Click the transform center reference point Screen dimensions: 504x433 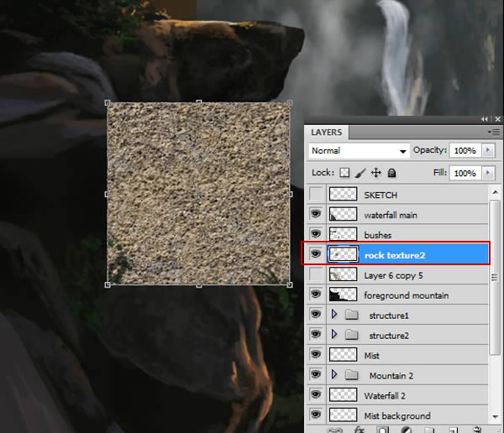tap(198, 194)
